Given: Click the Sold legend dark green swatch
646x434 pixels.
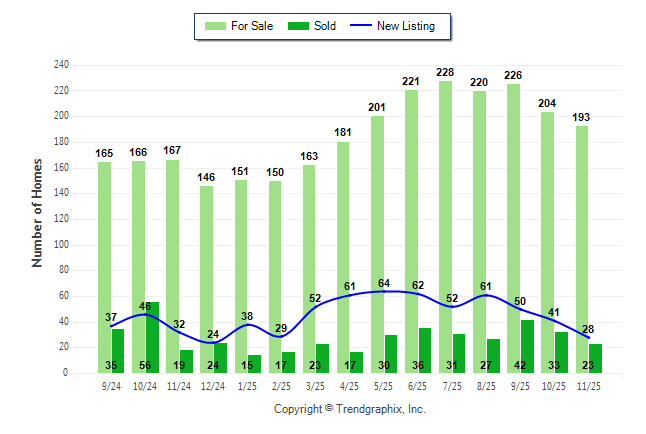Looking at the screenshot, I should click(299, 26).
